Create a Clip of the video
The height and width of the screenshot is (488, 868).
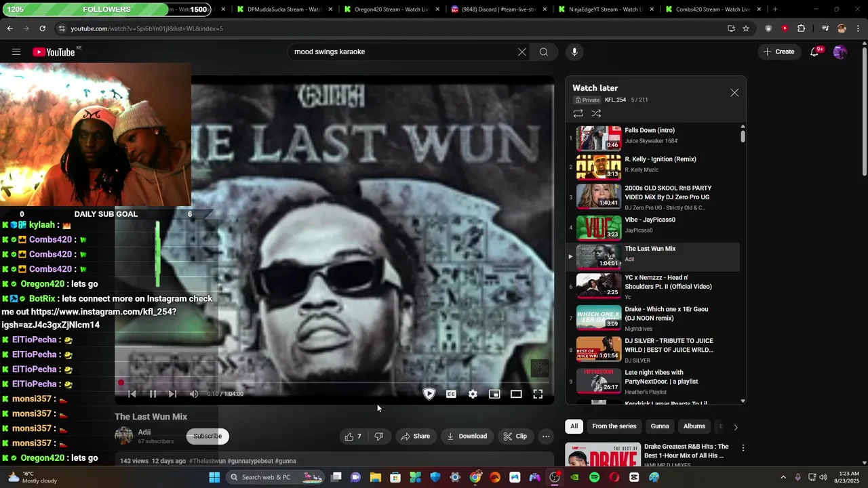coord(515,436)
